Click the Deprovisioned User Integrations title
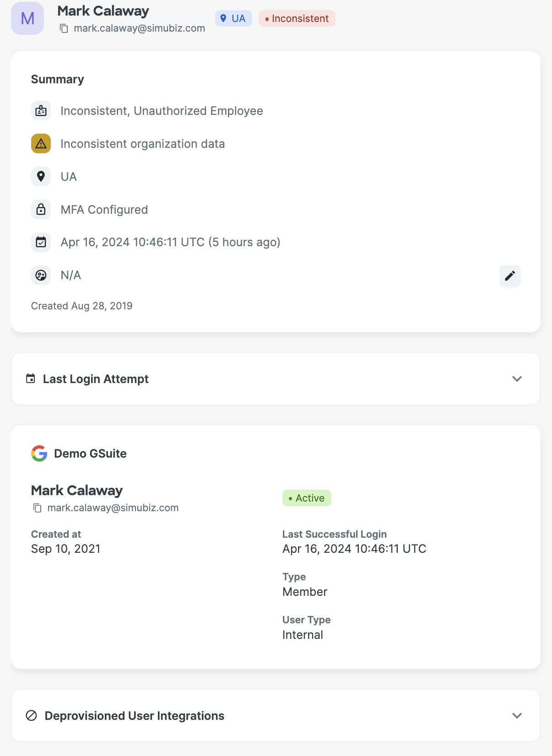 pyautogui.click(x=134, y=716)
